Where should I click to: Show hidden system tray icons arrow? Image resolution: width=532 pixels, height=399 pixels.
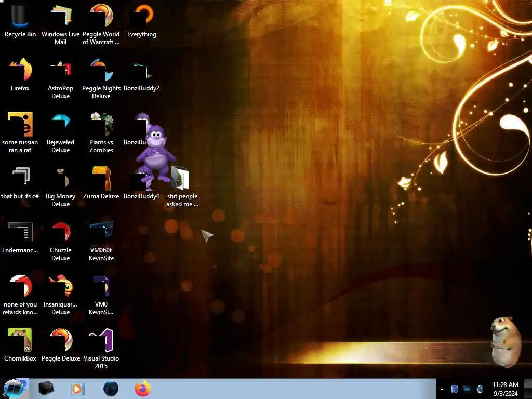pos(442,389)
